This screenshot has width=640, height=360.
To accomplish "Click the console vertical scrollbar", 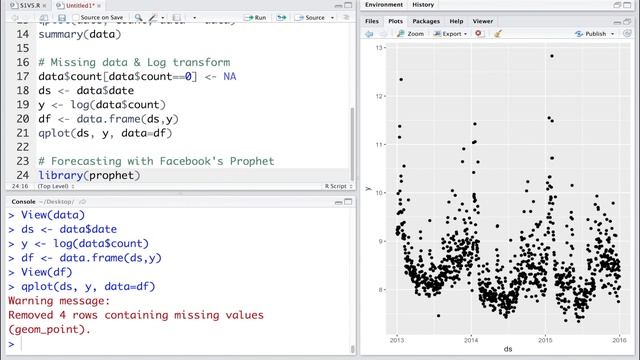I will [x=353, y=349].
